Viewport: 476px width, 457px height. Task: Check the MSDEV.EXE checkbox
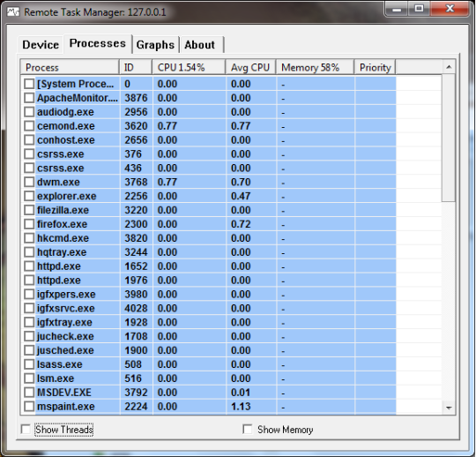29,393
